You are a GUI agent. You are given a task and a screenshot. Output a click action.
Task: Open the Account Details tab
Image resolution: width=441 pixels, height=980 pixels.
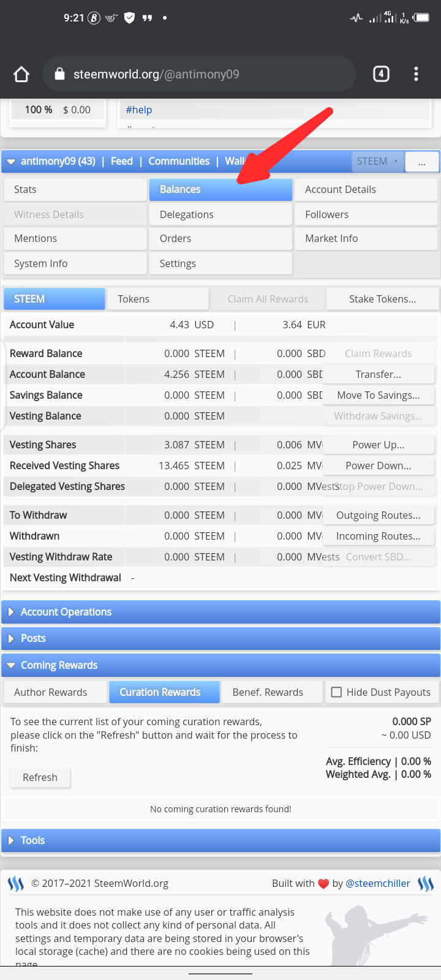[x=366, y=189]
